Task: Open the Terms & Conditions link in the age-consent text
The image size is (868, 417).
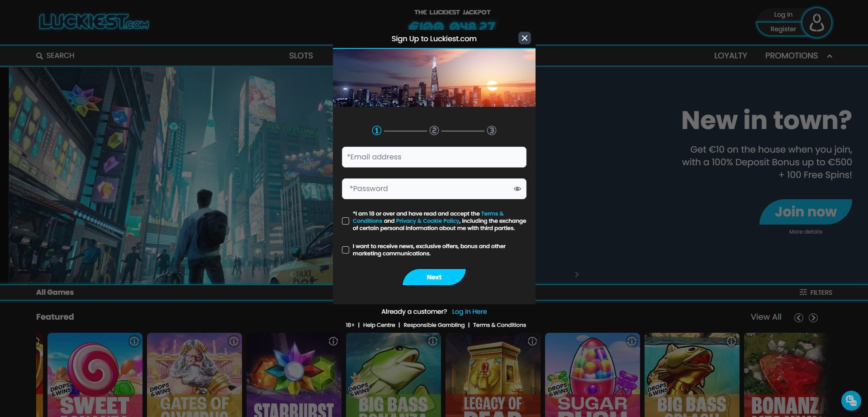Action: coord(492,214)
